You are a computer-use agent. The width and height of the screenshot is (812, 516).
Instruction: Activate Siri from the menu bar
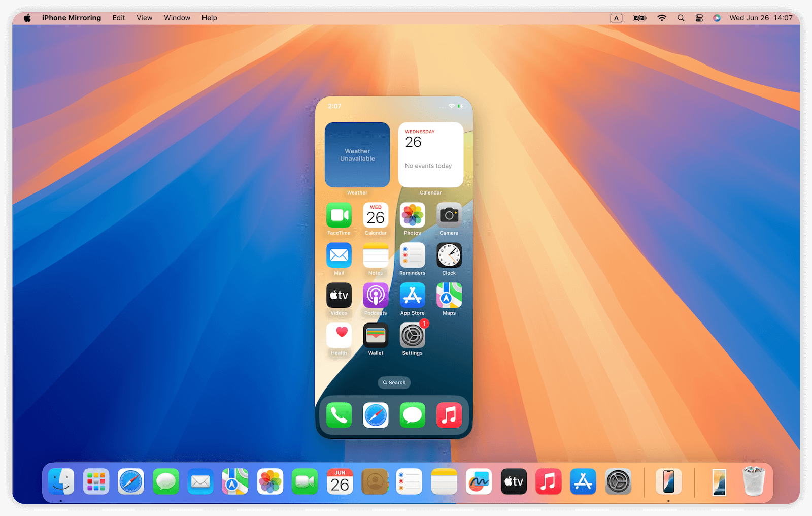tap(717, 18)
